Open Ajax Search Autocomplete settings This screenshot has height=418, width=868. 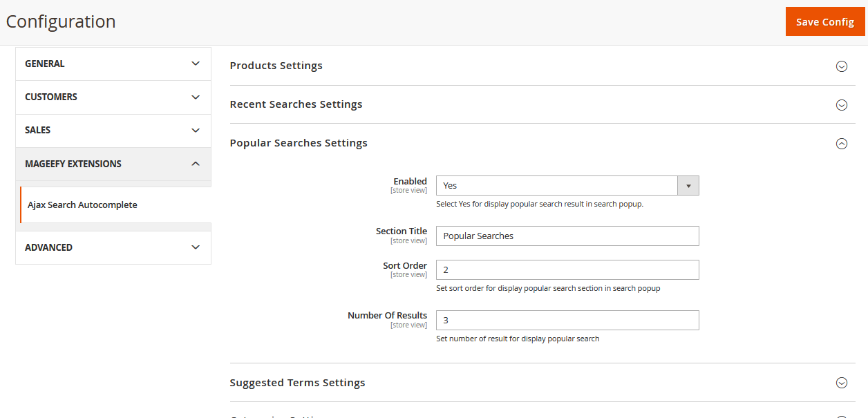point(82,205)
